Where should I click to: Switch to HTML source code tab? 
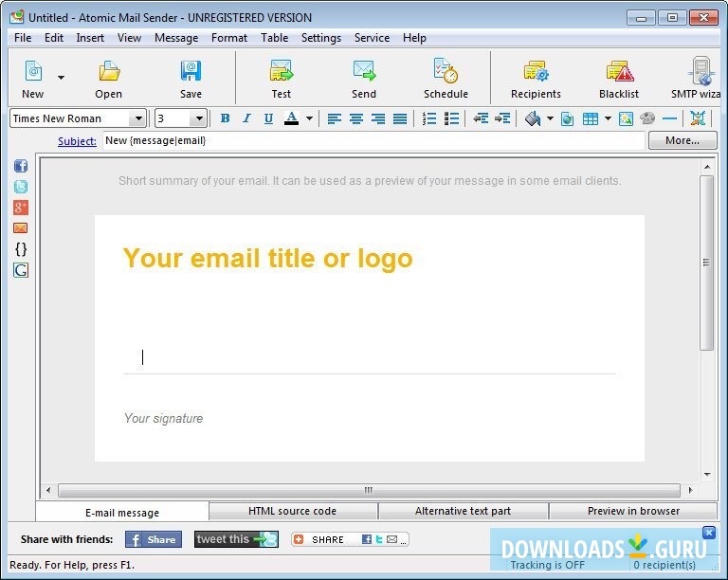[x=293, y=511]
